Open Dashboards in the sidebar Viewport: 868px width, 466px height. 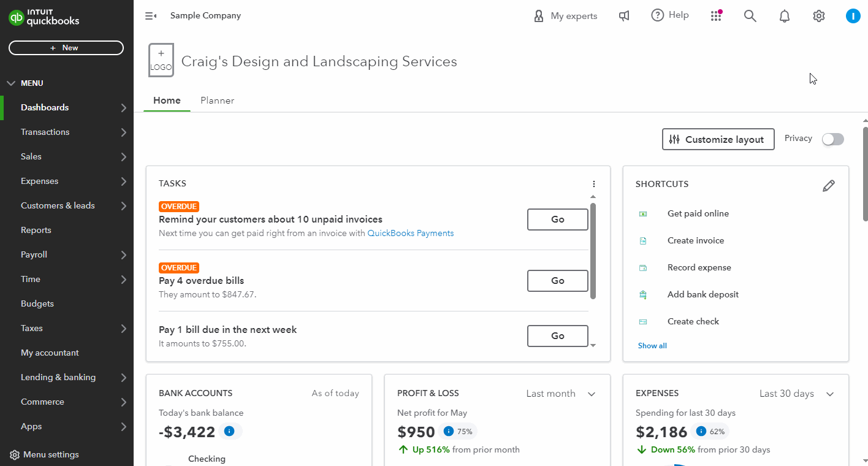(x=67, y=107)
